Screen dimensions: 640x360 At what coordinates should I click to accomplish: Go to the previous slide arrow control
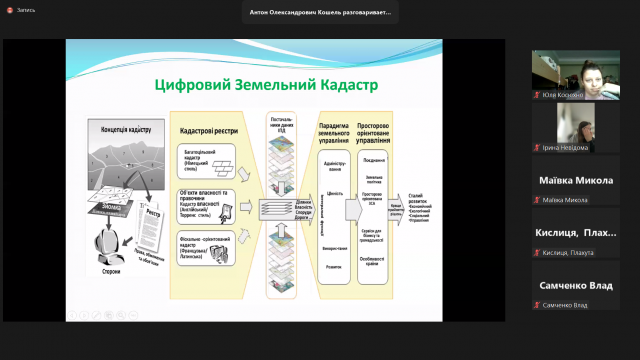point(72,315)
